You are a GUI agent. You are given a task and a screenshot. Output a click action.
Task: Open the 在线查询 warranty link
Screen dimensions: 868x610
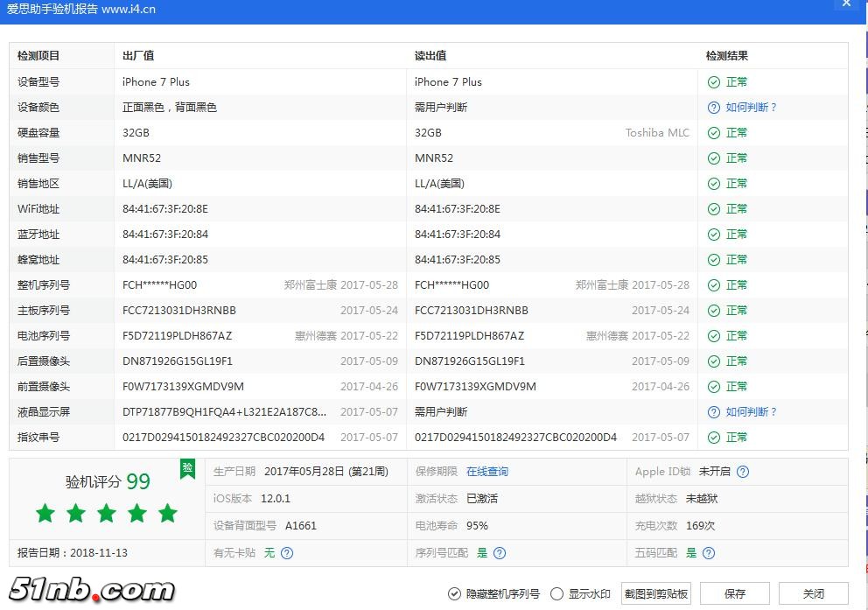click(486, 472)
